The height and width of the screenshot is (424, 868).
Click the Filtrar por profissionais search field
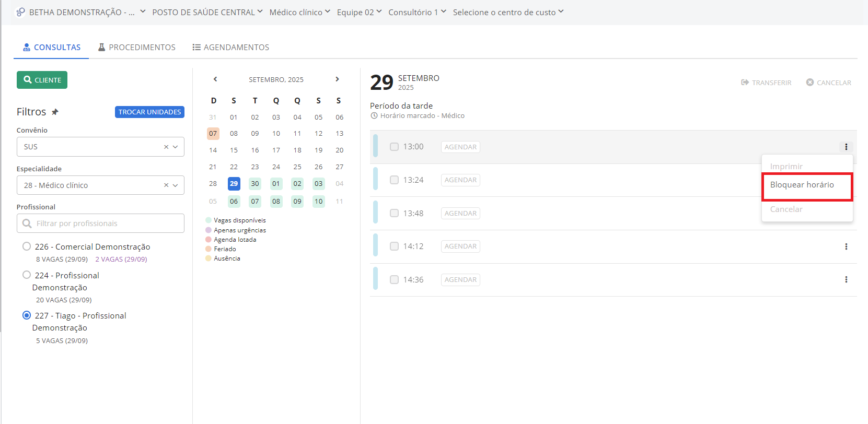(x=100, y=223)
